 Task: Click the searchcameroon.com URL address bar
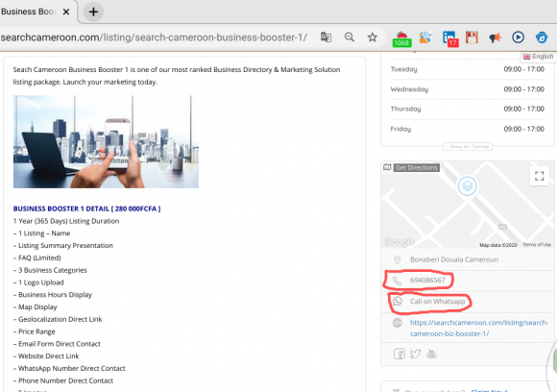[154, 37]
